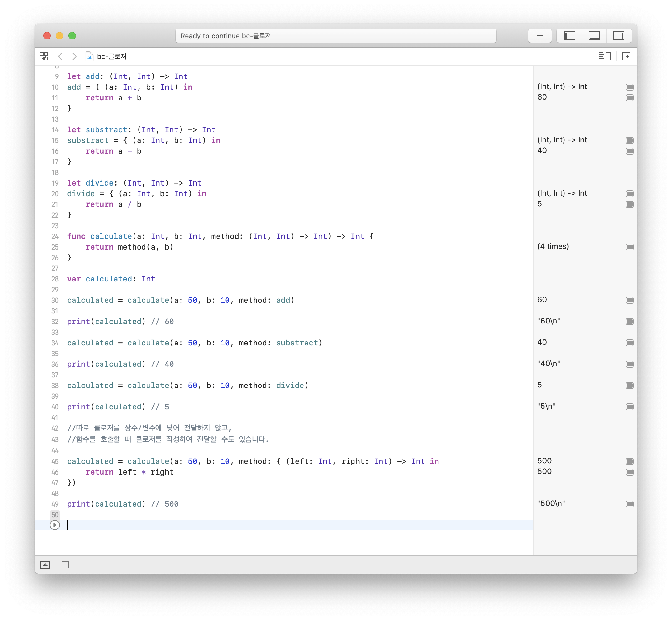This screenshot has height=620, width=672.
Task: Click the square stop button at bottom
Action: tap(65, 565)
